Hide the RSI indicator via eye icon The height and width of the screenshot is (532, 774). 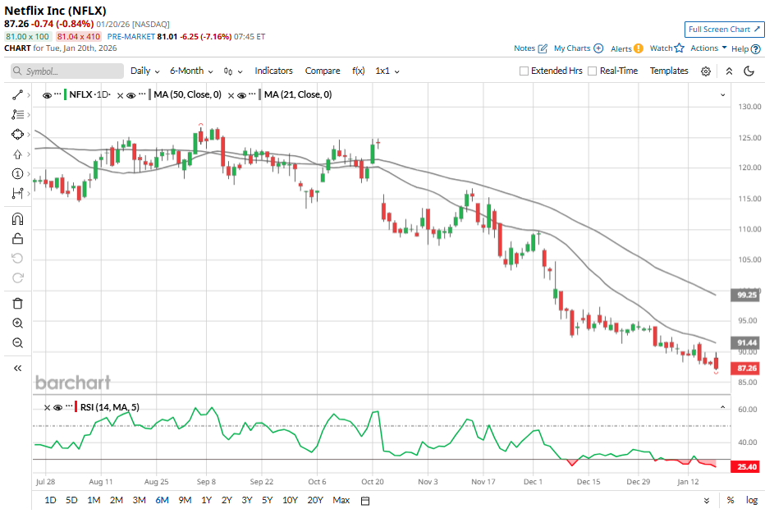pos(57,407)
